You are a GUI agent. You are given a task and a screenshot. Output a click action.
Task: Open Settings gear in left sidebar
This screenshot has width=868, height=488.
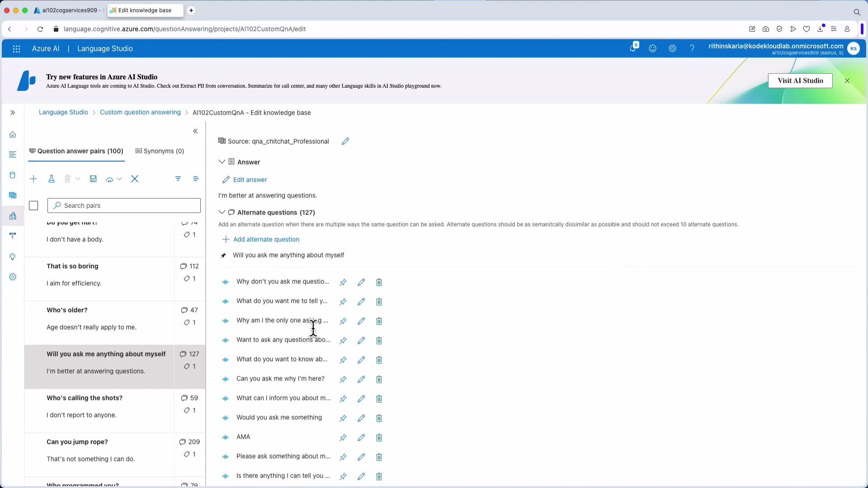[12, 277]
